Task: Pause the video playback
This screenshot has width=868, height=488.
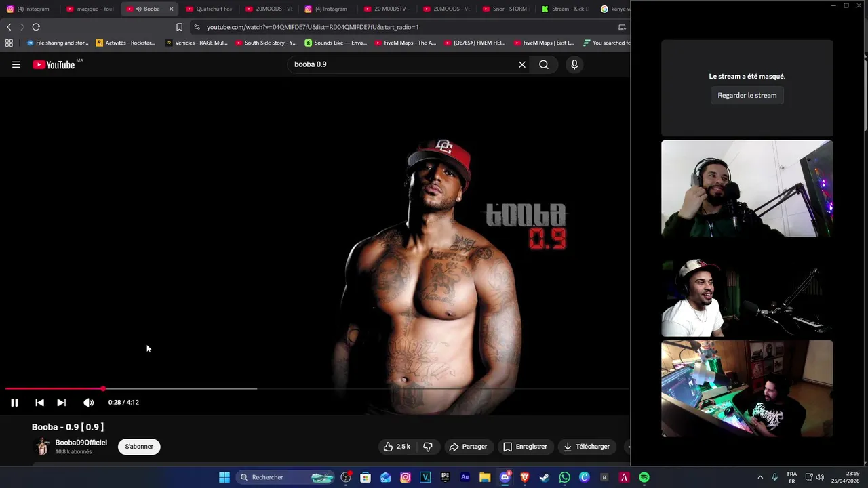Action: [14, 403]
